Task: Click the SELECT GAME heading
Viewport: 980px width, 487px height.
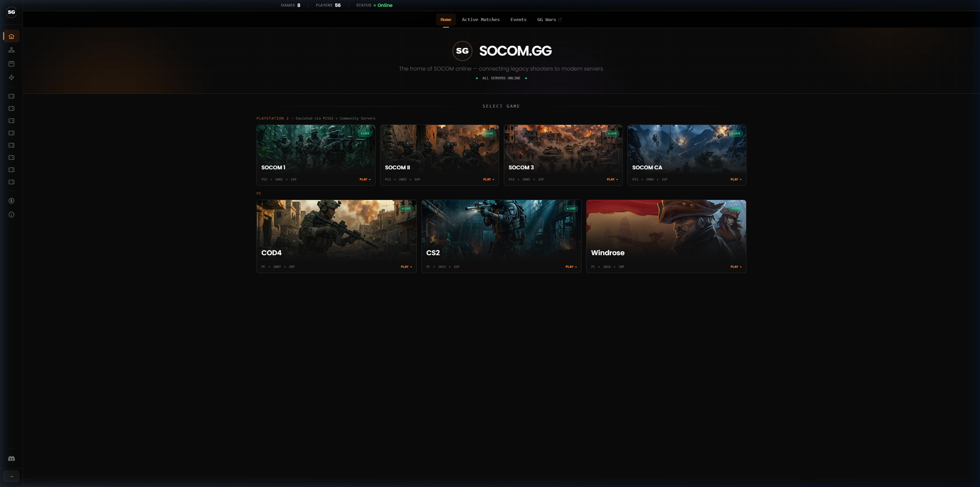Action: (x=501, y=106)
